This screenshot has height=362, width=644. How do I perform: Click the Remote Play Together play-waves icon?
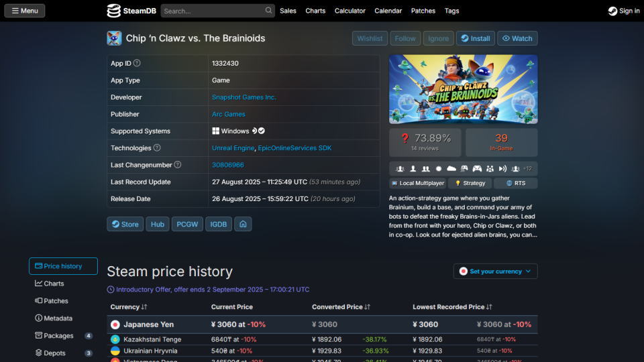(x=502, y=169)
